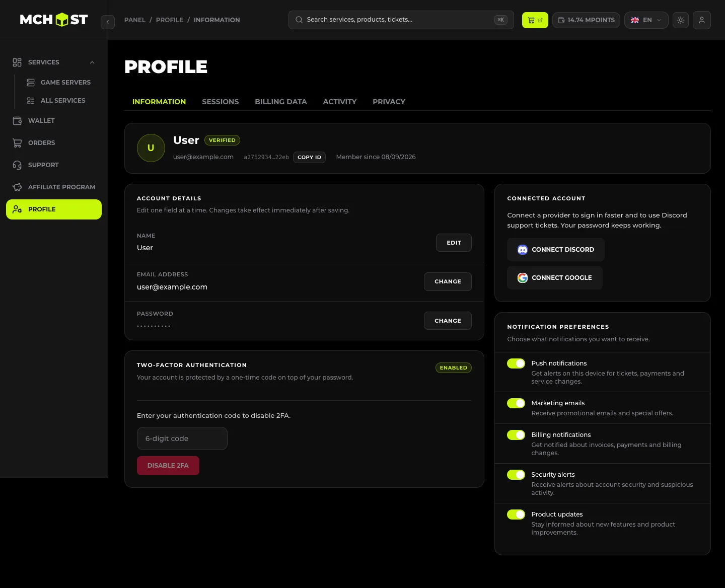
Task: Toggle Product updates switch
Action: click(x=516, y=514)
